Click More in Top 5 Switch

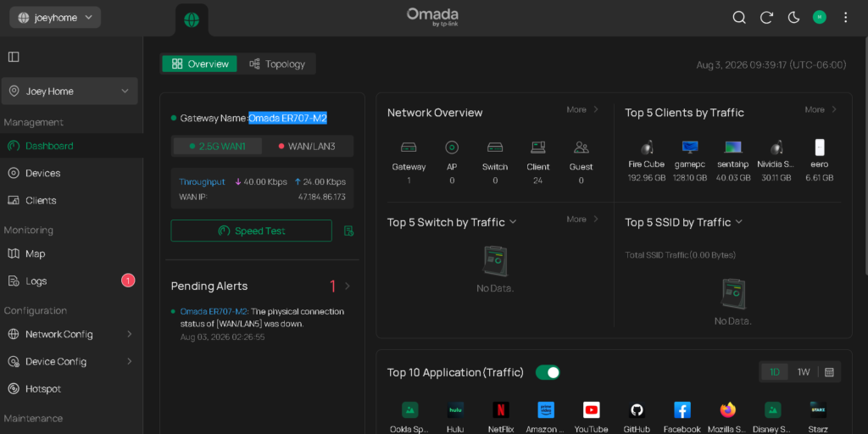[582, 220]
